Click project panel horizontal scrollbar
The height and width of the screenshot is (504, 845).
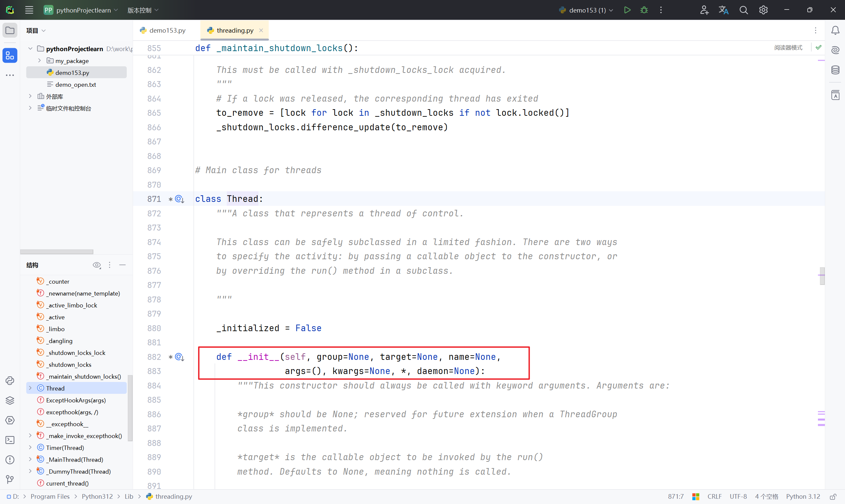pos(57,252)
